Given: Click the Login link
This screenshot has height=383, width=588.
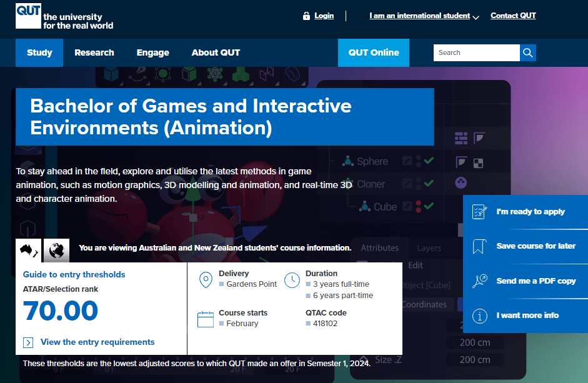Looking at the screenshot, I should tap(324, 16).
